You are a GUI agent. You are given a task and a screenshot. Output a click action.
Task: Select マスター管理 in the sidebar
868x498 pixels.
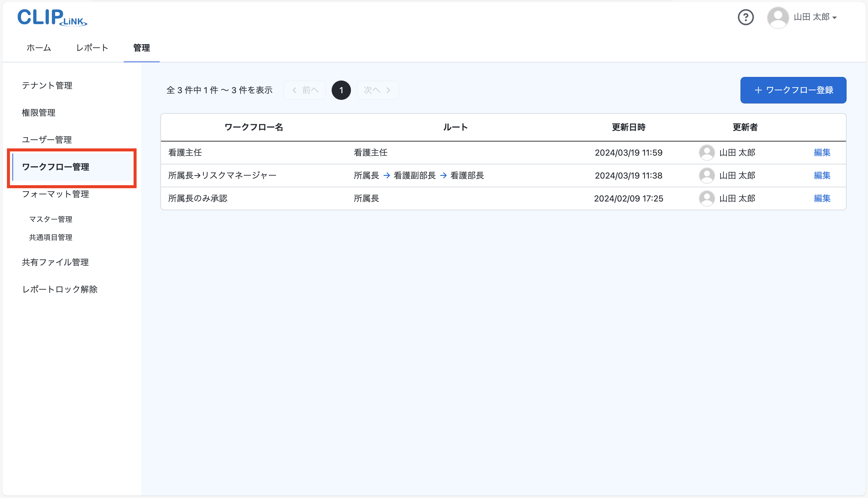tap(51, 219)
